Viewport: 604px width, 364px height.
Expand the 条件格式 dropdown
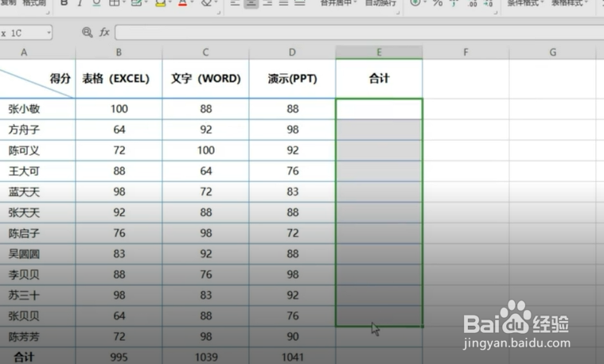(542, 2)
